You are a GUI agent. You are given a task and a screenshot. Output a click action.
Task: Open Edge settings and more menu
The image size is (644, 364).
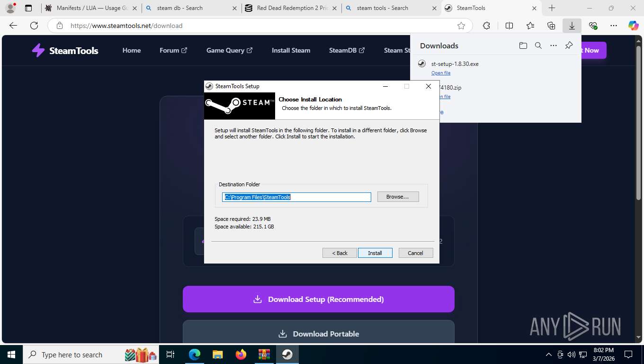point(614,26)
